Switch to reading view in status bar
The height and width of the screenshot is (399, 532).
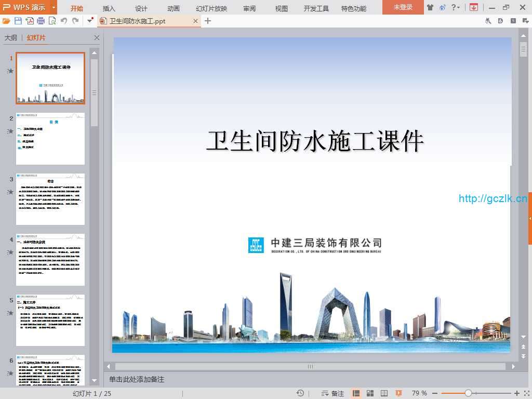[x=384, y=393]
